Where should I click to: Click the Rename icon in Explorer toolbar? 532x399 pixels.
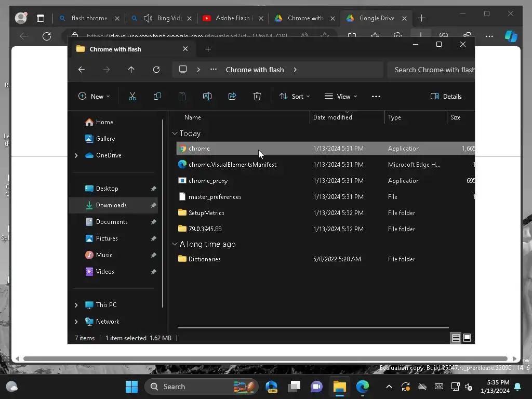[207, 96]
